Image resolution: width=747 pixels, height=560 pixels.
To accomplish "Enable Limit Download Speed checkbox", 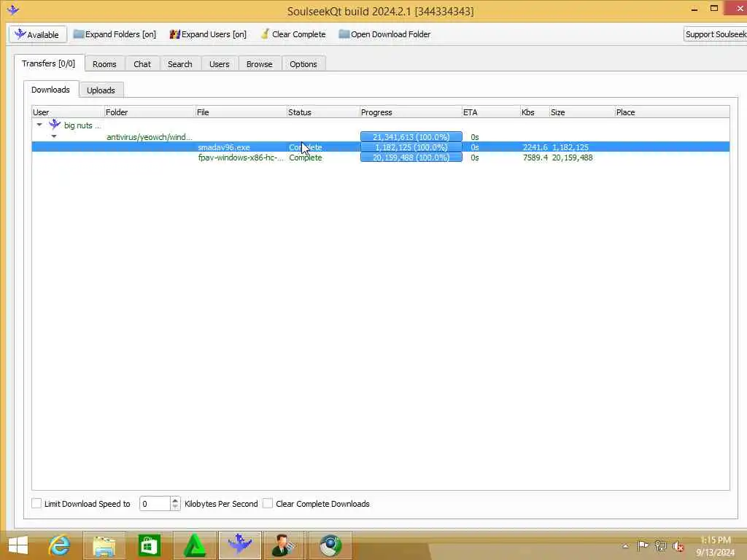I will [36, 503].
